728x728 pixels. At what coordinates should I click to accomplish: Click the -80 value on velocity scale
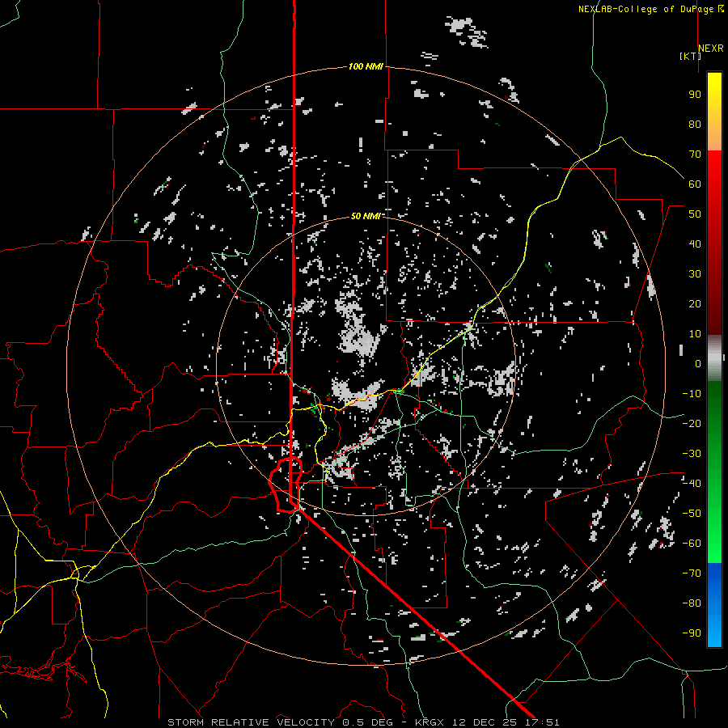coord(692,603)
